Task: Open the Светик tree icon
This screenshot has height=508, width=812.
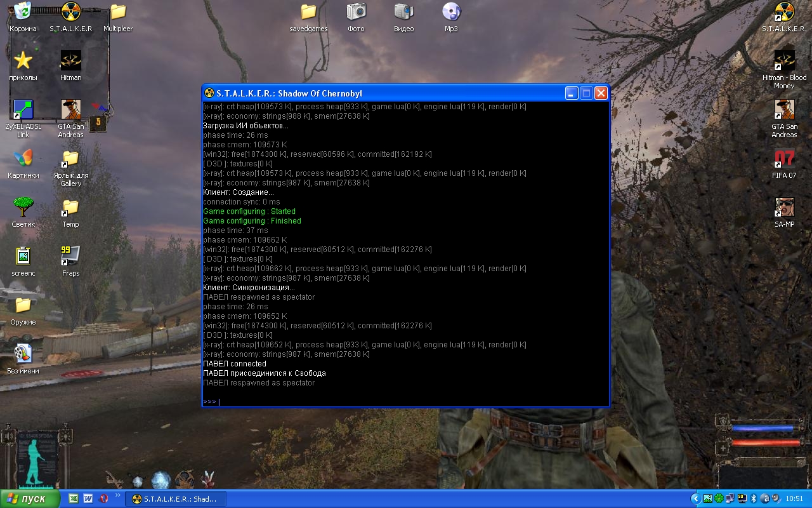Action: pos(23,213)
